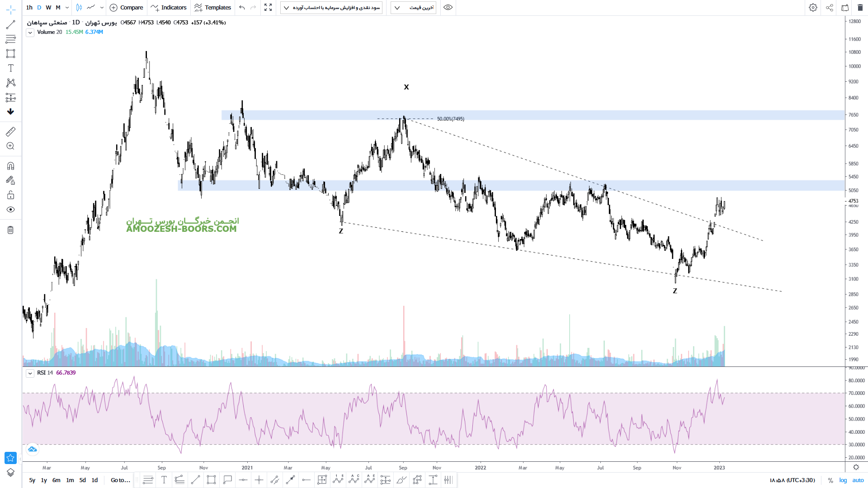Click the undo arrow
The image size is (868, 488).
(x=242, y=8)
